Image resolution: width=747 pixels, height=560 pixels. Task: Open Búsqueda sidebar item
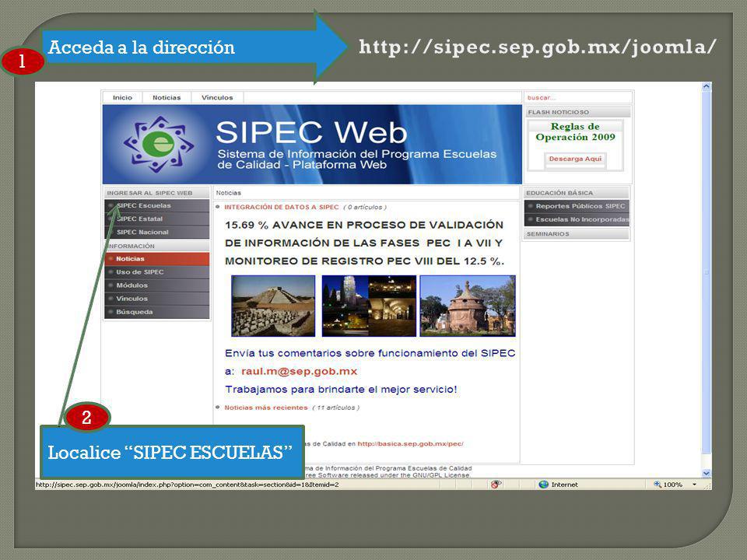(x=156, y=313)
